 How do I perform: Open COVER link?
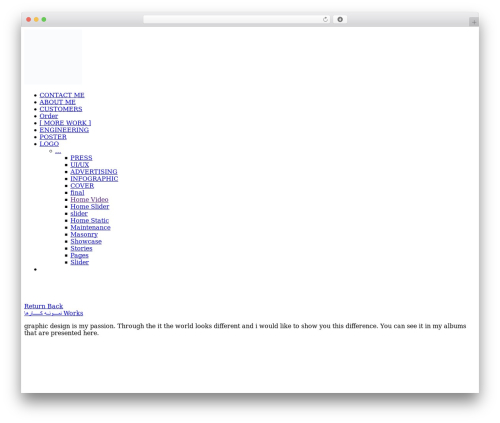(82, 186)
